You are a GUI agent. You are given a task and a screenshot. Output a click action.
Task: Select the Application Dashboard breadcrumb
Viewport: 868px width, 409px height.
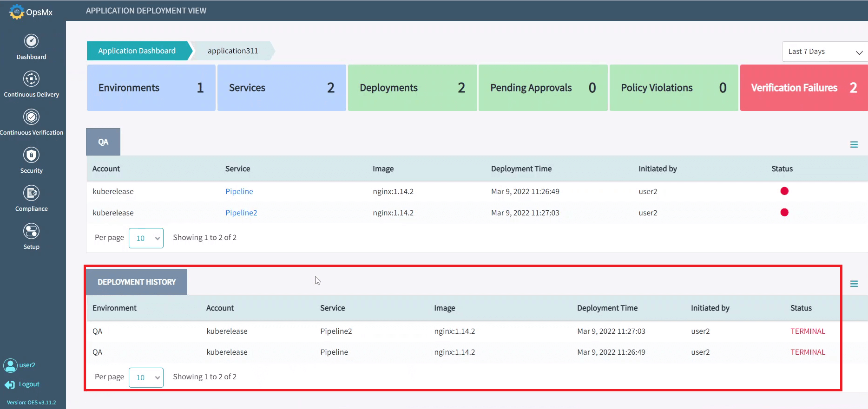[137, 51]
